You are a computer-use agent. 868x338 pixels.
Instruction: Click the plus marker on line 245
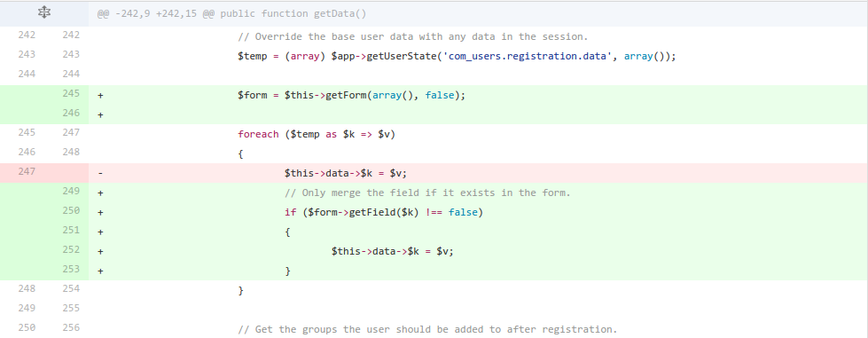101,95
